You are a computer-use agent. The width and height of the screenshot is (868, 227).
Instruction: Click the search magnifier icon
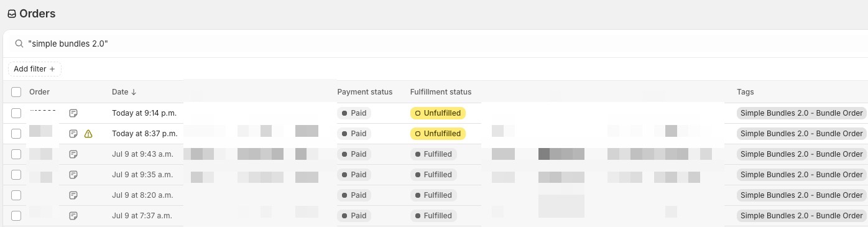click(19, 44)
